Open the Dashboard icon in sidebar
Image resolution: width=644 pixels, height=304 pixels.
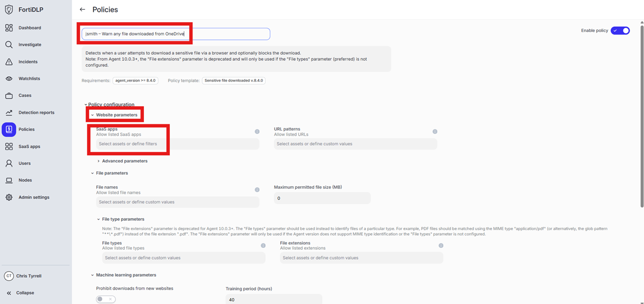point(9,28)
